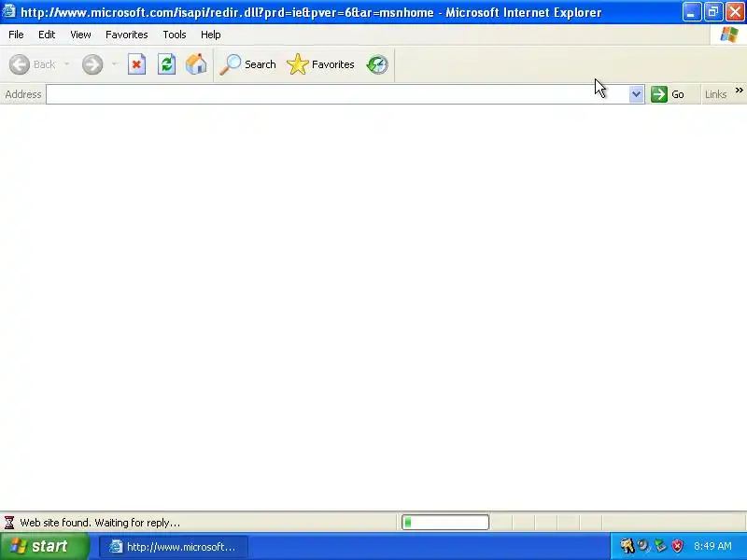Open the View menu
This screenshot has height=560, width=747.
tap(80, 35)
